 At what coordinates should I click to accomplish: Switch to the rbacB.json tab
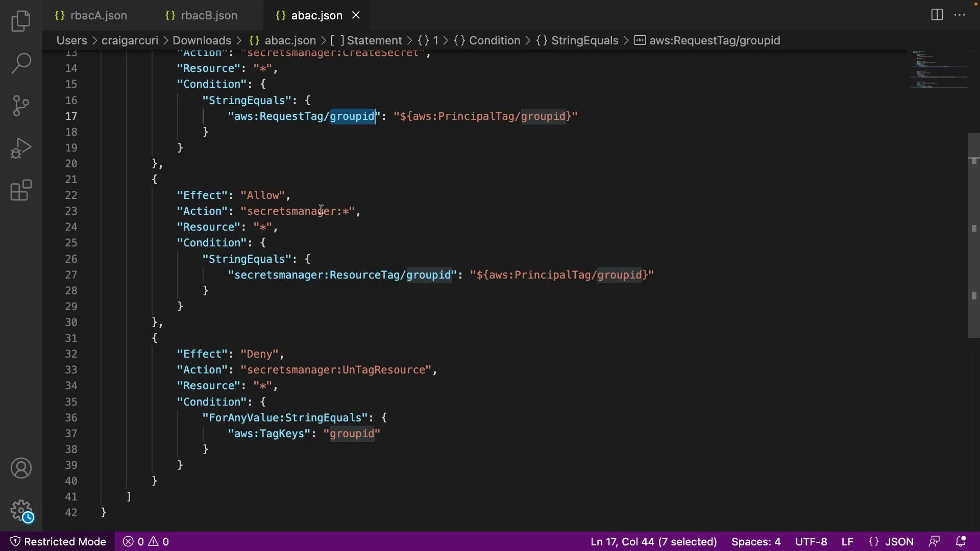[208, 15]
